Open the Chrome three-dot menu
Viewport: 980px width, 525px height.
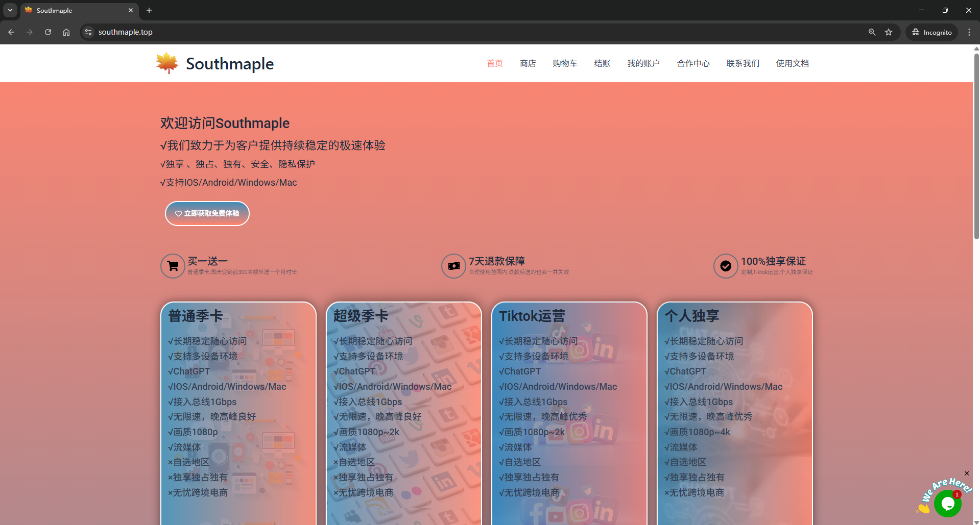click(969, 32)
